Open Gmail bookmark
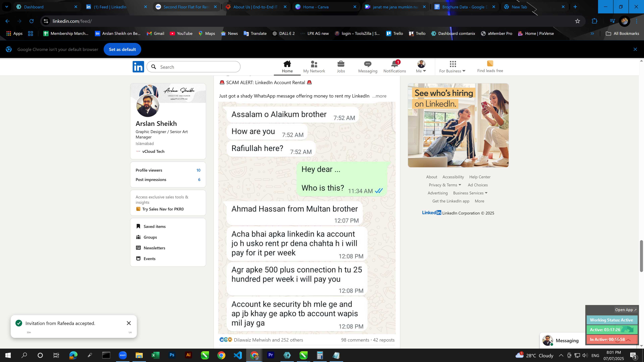 [x=155, y=34]
